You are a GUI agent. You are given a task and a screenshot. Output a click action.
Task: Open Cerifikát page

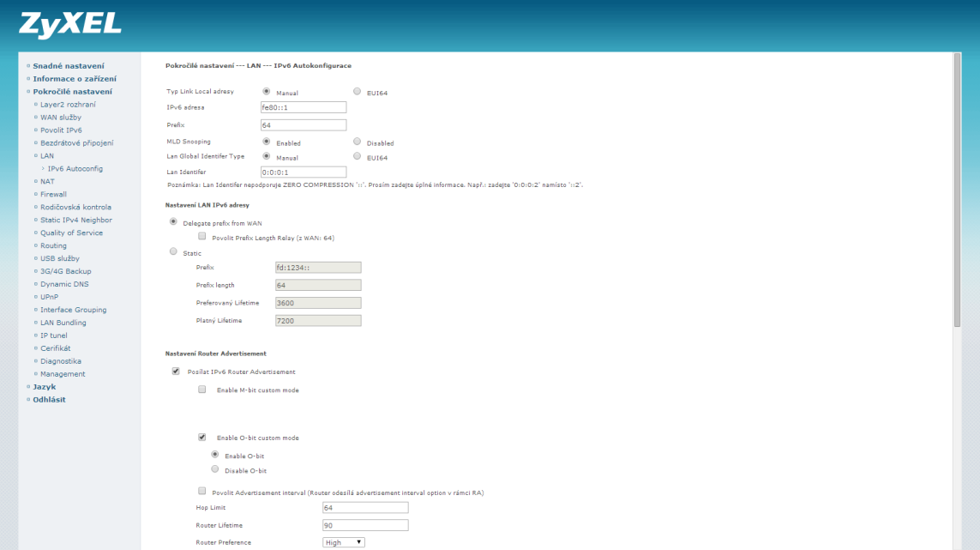(56, 348)
